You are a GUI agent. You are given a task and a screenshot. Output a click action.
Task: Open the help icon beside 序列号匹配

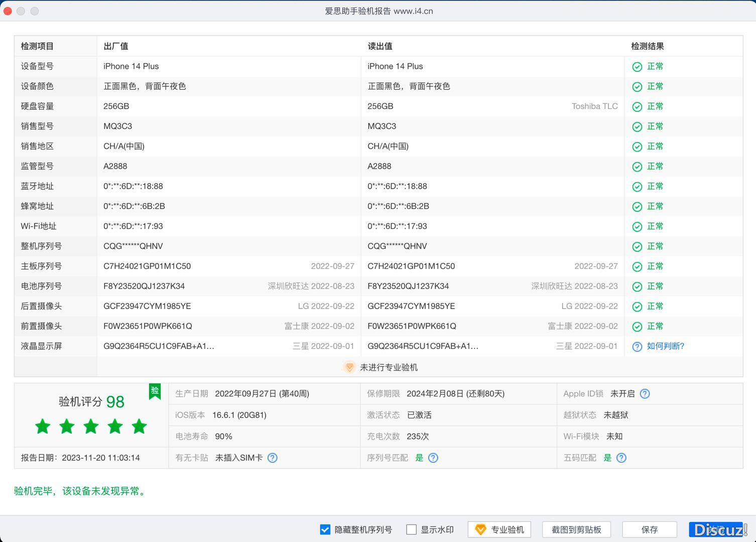coord(433,458)
